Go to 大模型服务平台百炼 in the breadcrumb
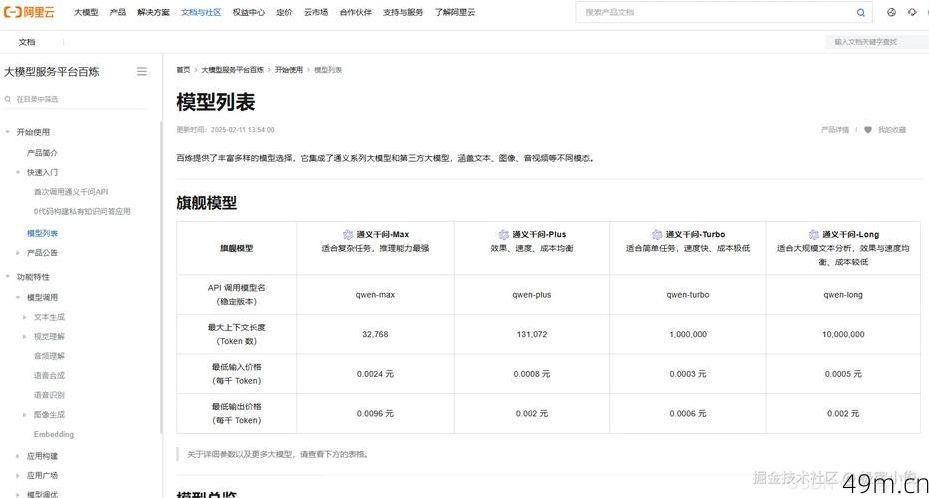 232,70
